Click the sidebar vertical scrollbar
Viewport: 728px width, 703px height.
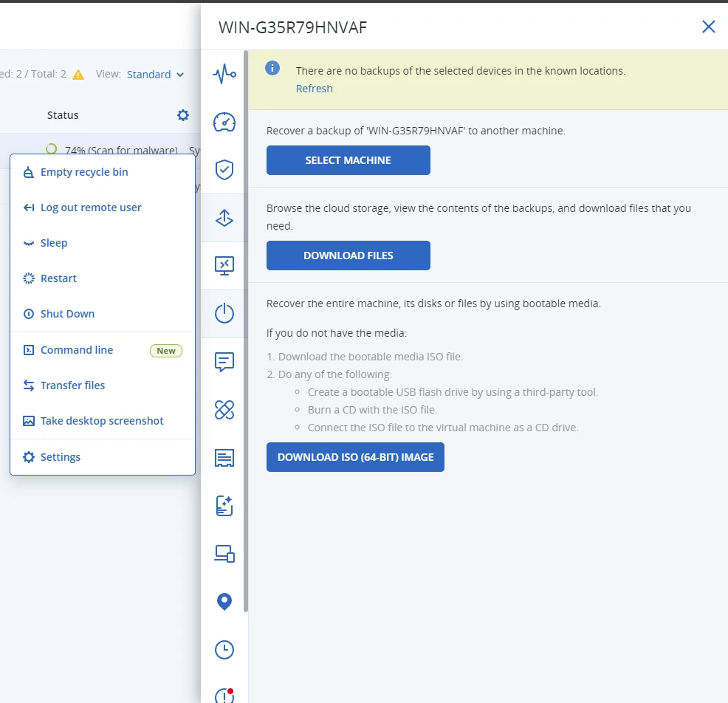tap(246, 331)
